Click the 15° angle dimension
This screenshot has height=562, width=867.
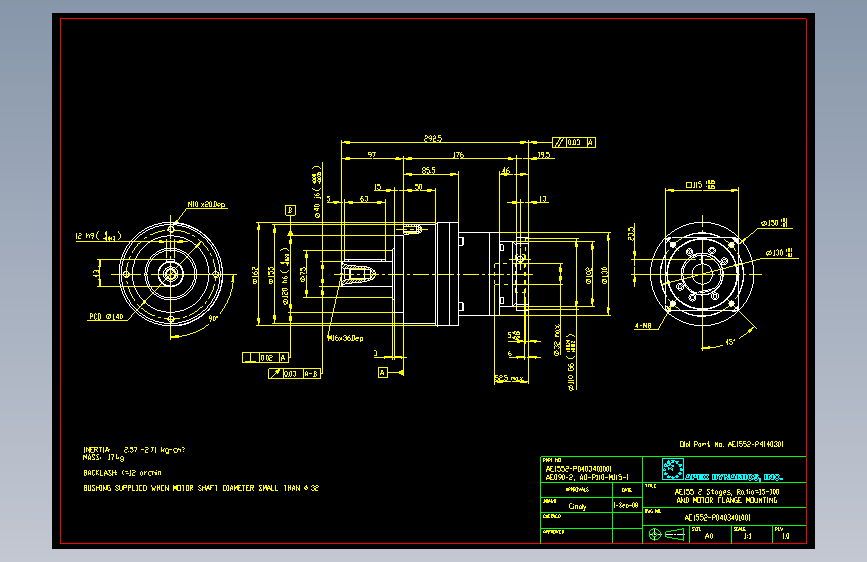(x=730, y=342)
